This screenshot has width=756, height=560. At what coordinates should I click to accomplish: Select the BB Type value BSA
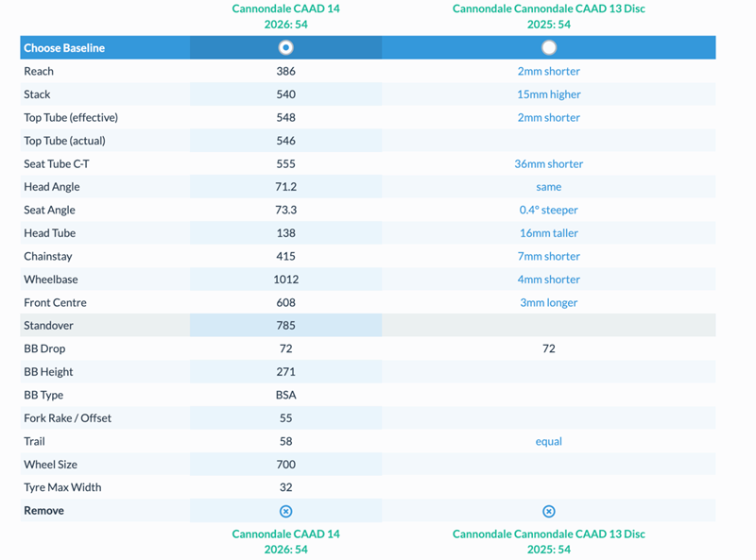[286, 395]
